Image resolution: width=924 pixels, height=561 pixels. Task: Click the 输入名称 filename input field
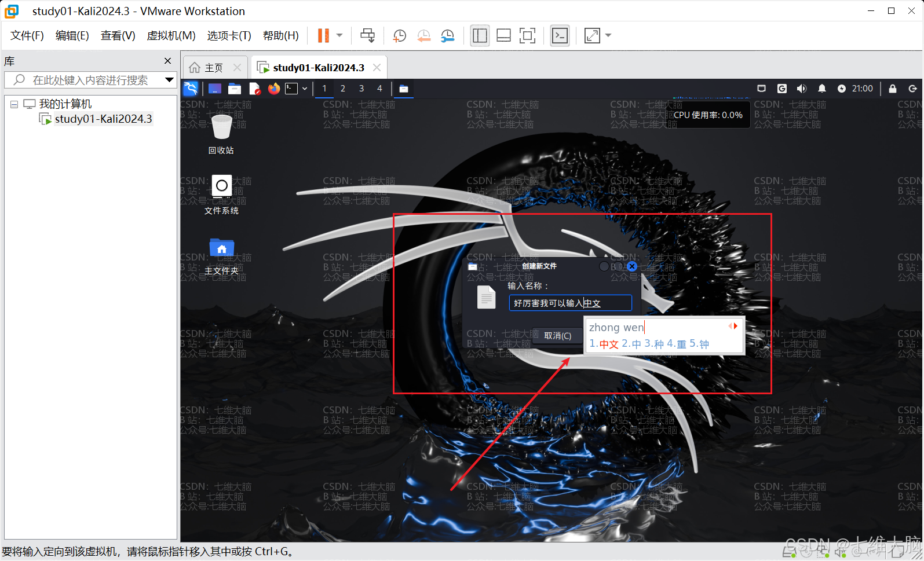[x=570, y=303]
